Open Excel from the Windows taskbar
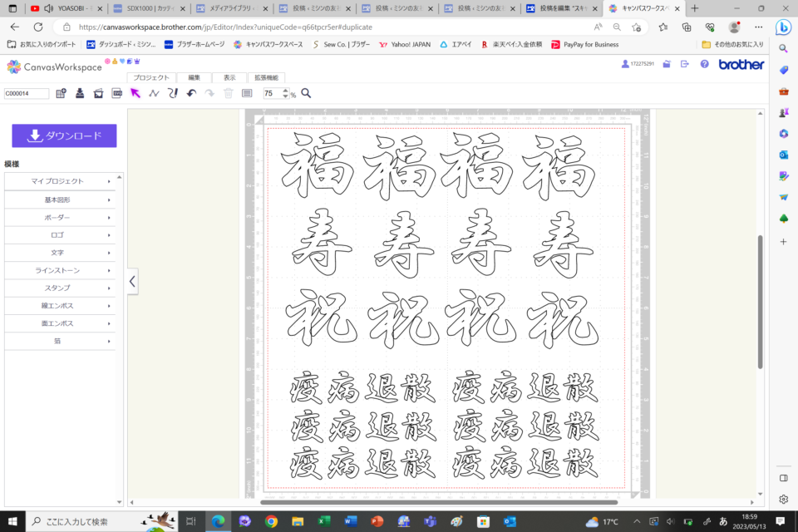Viewport: 798px width, 532px height. [x=324, y=521]
